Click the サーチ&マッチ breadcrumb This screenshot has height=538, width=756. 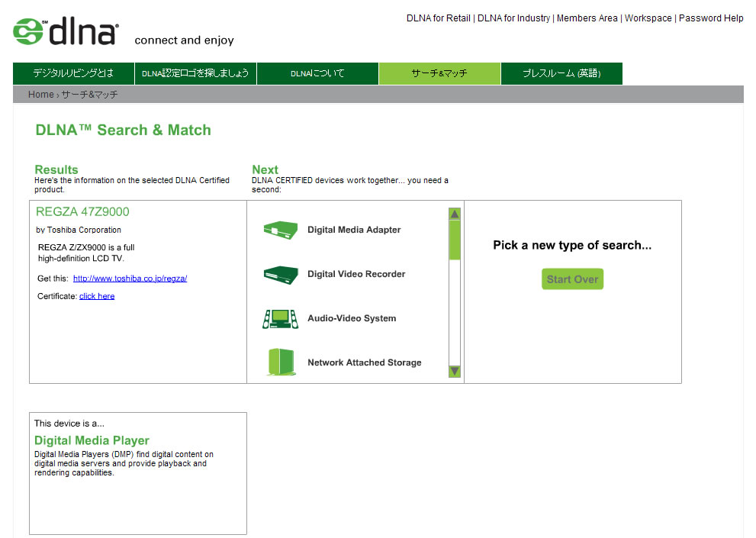(x=90, y=95)
